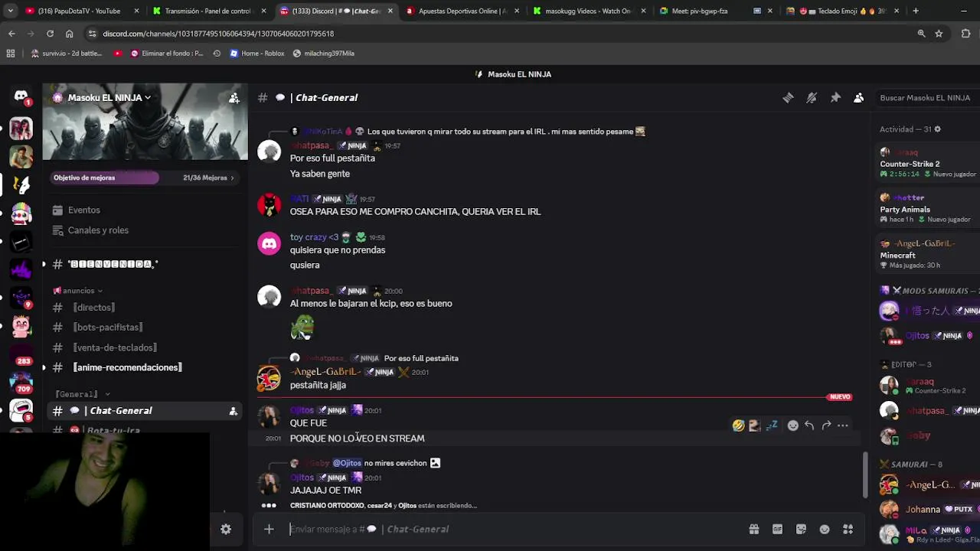This screenshot has width=980, height=551.
Task: Open pinned messages icon in header
Action: 835,98
